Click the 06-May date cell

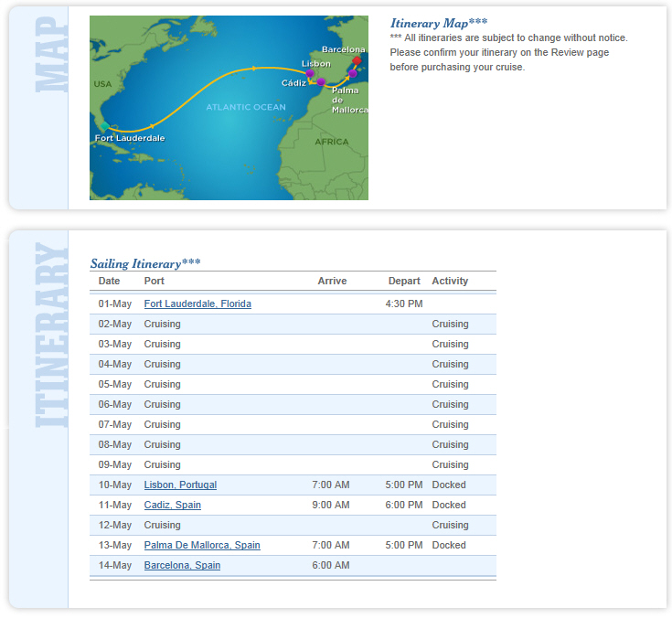tap(115, 405)
